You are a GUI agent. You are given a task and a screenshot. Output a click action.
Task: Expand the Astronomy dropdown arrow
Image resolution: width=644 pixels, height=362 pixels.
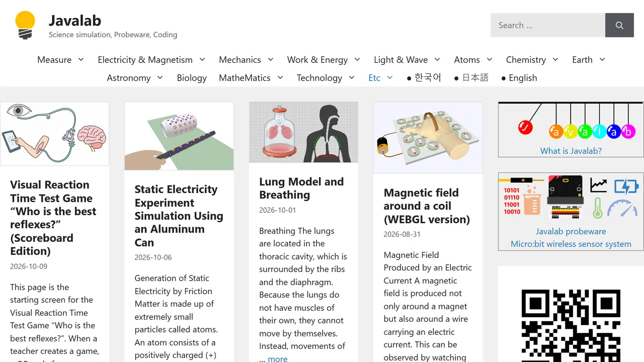pyautogui.click(x=160, y=77)
